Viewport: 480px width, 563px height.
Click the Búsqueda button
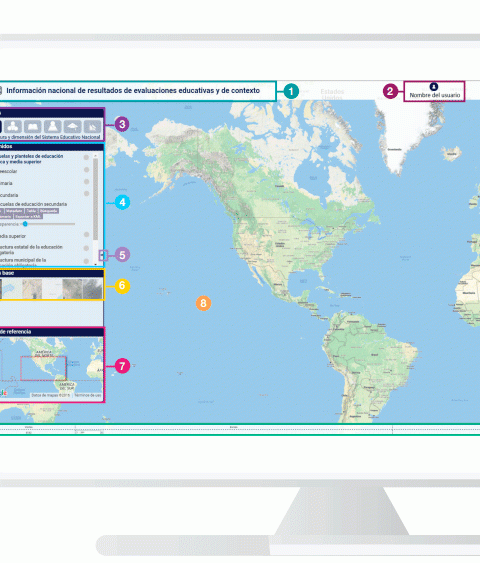pos(48,211)
